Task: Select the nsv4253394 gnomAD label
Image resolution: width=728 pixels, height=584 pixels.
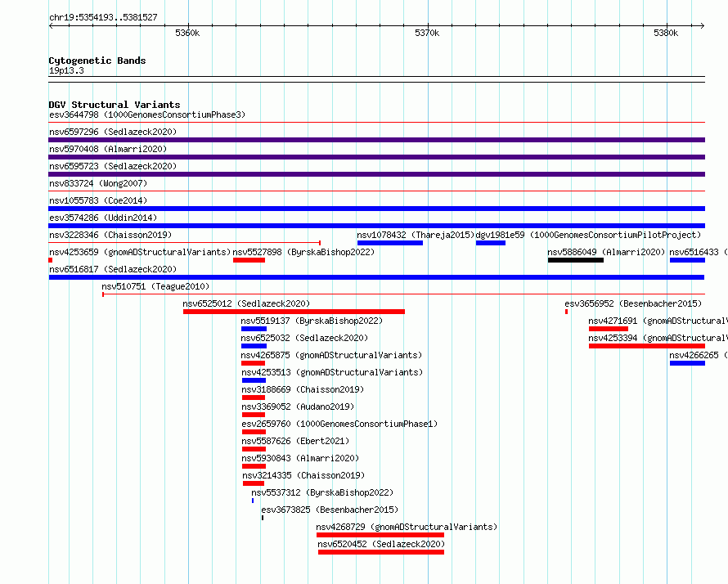Action: (x=658, y=338)
